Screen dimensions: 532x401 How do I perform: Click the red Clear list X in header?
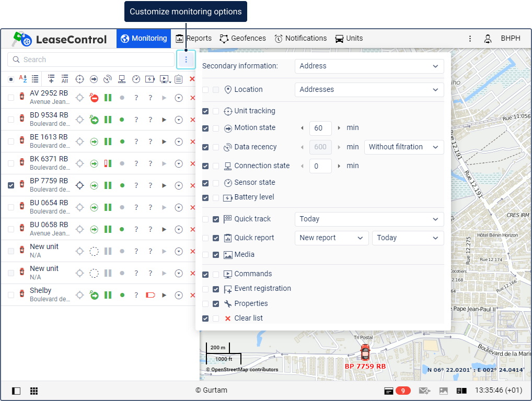(192, 79)
